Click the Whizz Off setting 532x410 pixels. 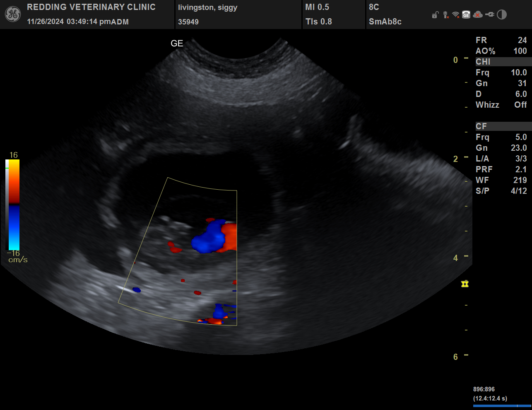[501, 105]
